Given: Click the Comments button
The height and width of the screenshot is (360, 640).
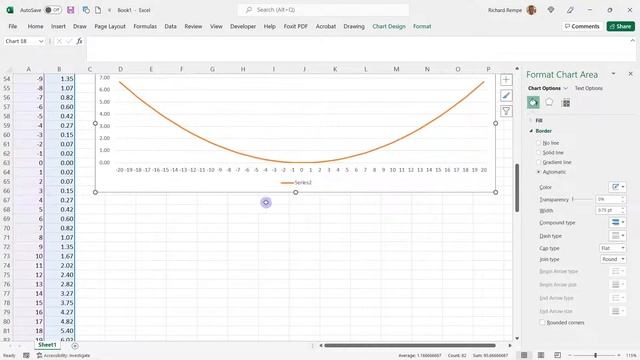Looking at the screenshot, I should coord(582,26).
